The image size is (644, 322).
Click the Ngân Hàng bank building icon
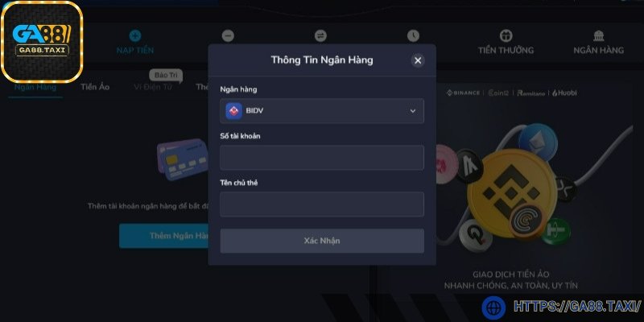[599, 35]
